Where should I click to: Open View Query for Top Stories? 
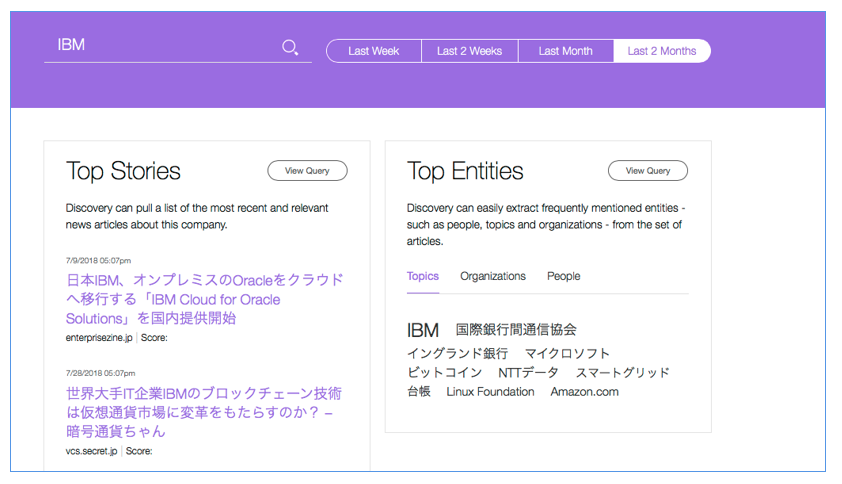pyautogui.click(x=307, y=171)
